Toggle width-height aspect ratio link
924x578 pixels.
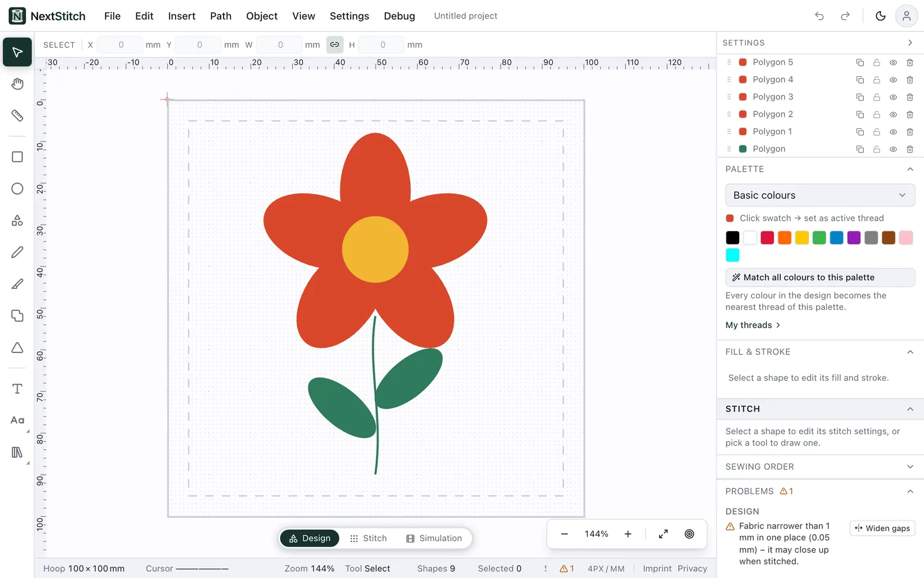coord(334,45)
